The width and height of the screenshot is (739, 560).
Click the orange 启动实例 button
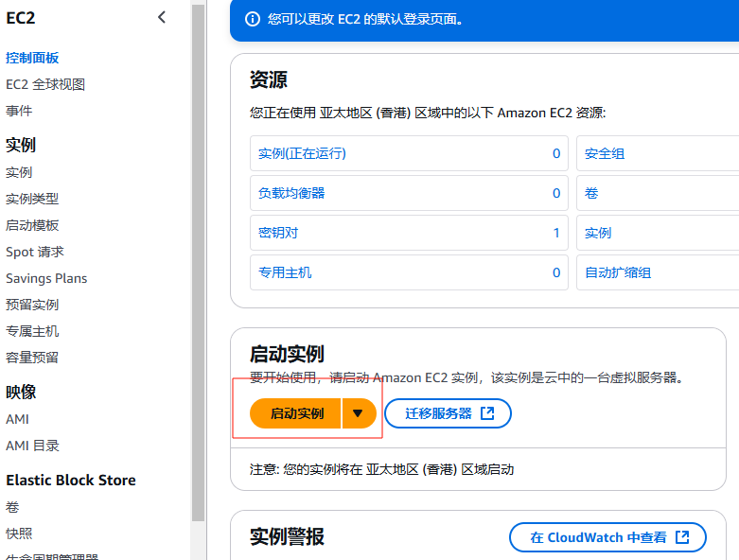pyautogui.click(x=296, y=413)
